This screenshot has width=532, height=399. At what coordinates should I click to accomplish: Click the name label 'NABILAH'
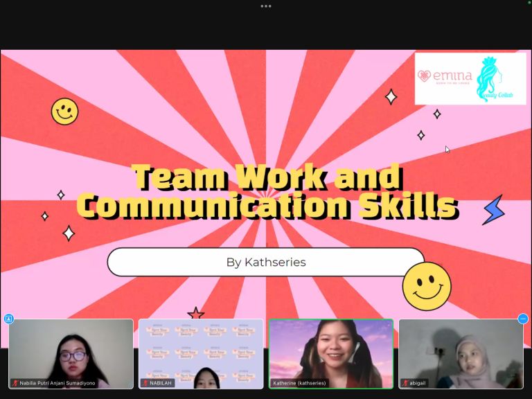pyautogui.click(x=161, y=383)
